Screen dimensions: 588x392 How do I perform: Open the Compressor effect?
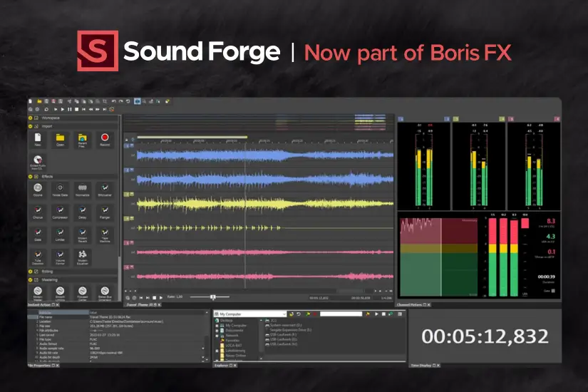60,212
